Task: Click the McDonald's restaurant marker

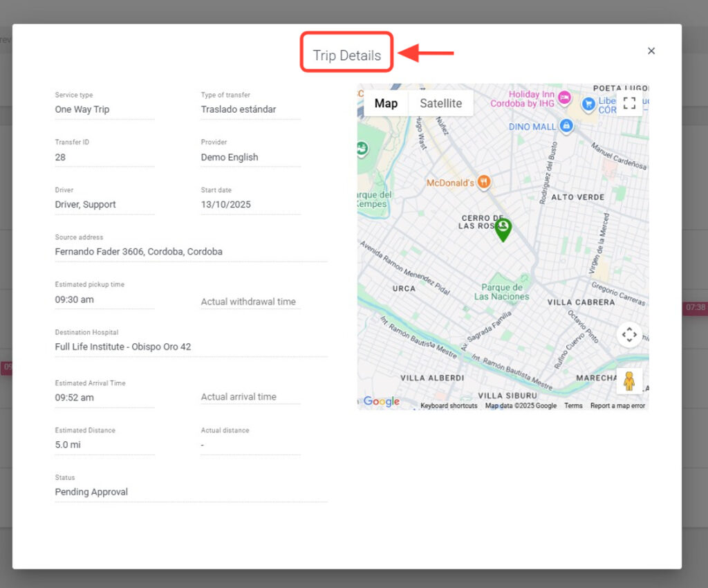Action: [x=484, y=183]
